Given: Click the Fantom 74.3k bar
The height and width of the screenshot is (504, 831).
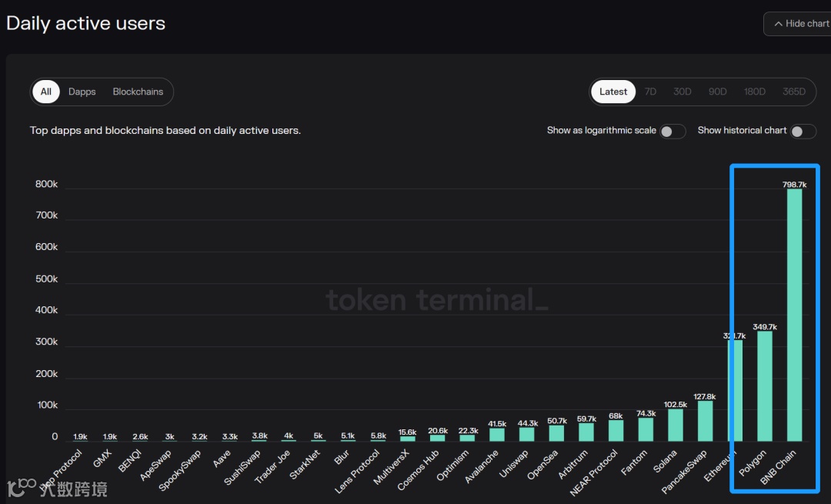Looking at the screenshot, I should click(x=646, y=429).
